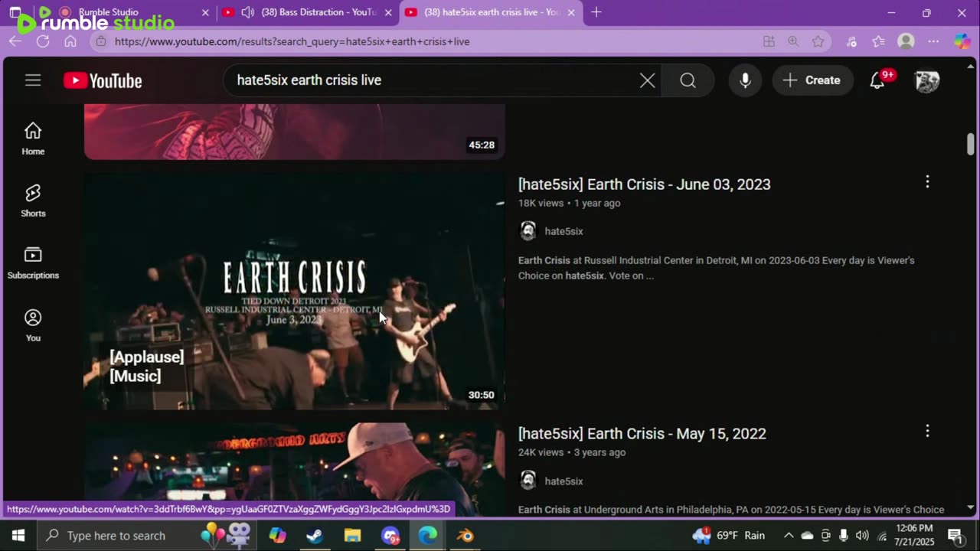
Task: Open the address bar apps grid icon
Action: [x=769, y=41]
